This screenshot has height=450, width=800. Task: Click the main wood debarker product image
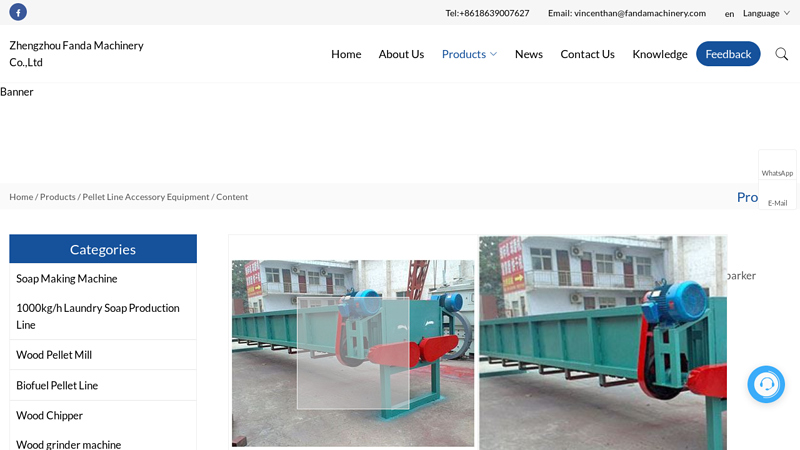click(x=353, y=353)
